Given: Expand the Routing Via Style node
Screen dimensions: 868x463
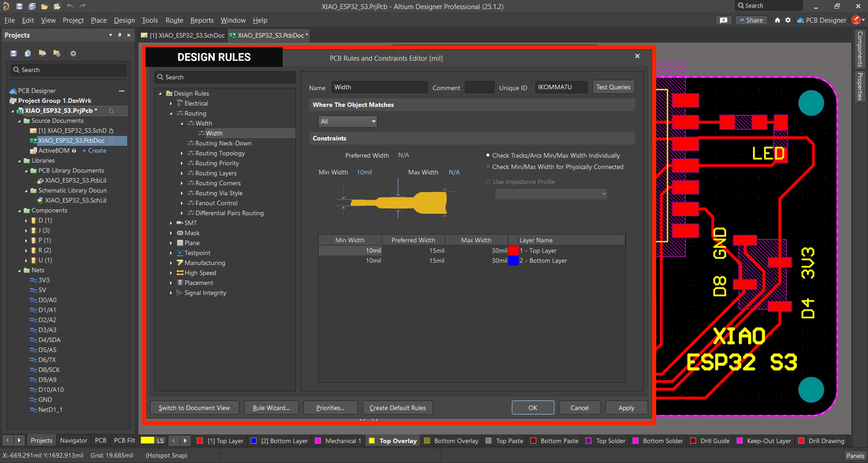Looking at the screenshot, I should coord(182,193).
